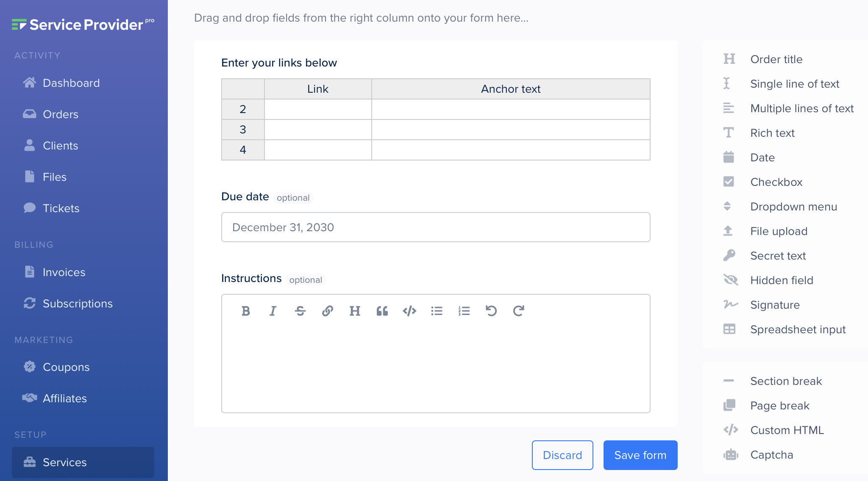The height and width of the screenshot is (481, 868).
Task: Select the Signature field type
Action: (x=775, y=304)
